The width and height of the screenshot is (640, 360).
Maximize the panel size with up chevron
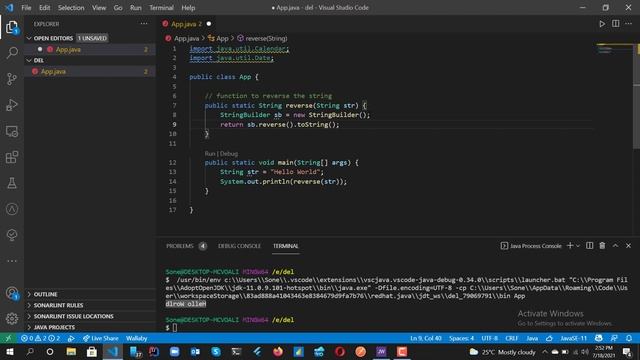(616, 246)
